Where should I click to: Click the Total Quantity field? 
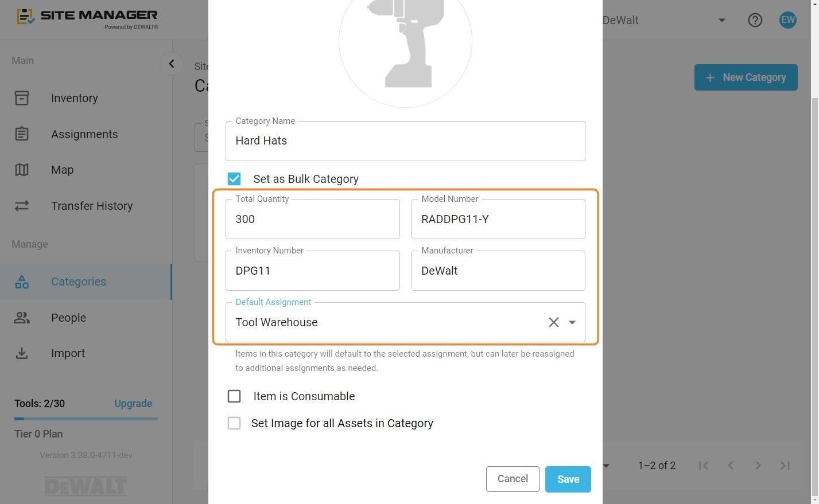(x=313, y=219)
